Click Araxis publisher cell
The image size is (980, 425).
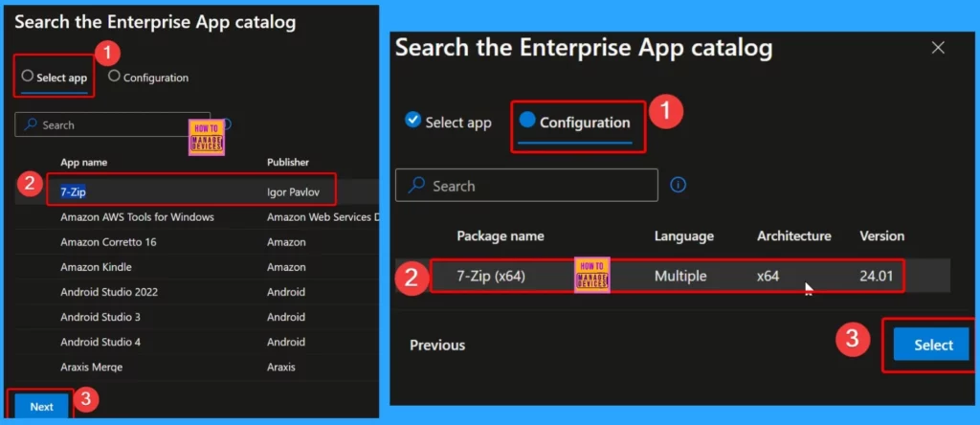(x=280, y=367)
